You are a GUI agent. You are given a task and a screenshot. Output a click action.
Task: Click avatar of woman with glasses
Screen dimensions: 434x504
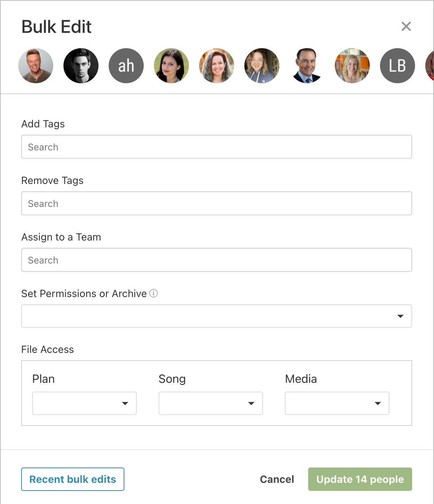point(262,66)
